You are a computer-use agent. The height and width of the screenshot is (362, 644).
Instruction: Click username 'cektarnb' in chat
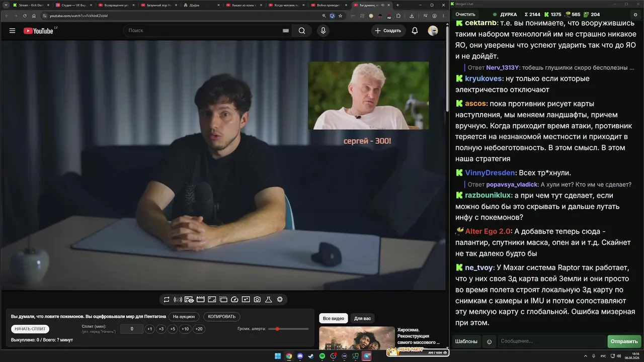pyautogui.click(x=481, y=23)
